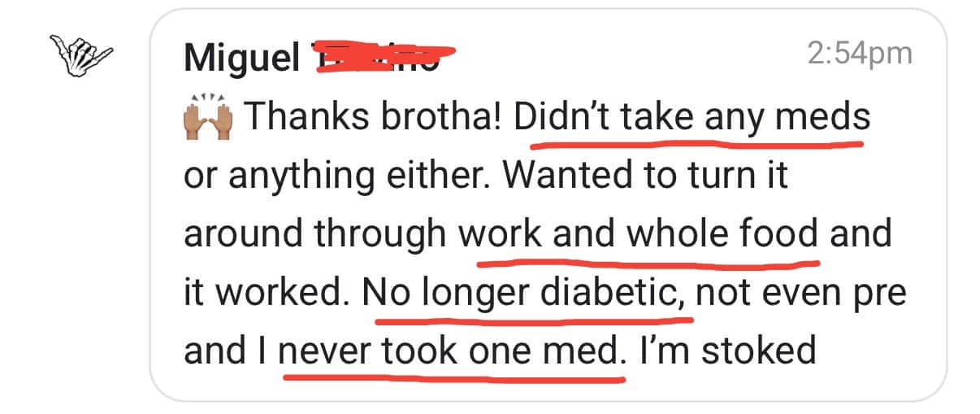Click the 2:54pm timestamp
The height and width of the screenshot is (414, 980).
pos(860,54)
